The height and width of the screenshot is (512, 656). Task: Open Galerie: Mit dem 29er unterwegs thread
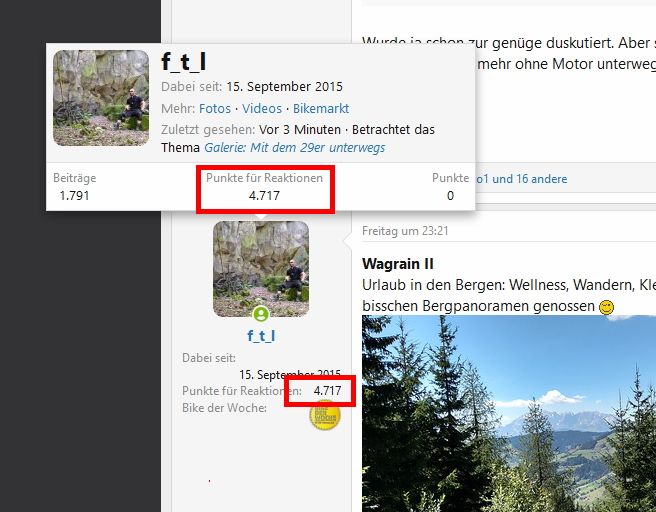(x=295, y=148)
